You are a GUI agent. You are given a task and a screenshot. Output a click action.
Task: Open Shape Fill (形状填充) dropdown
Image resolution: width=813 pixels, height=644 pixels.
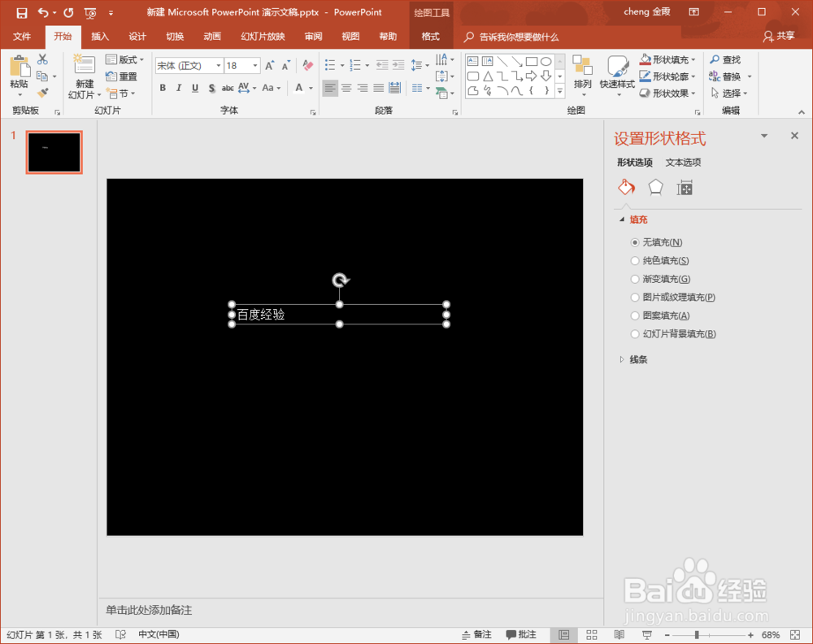click(667, 59)
